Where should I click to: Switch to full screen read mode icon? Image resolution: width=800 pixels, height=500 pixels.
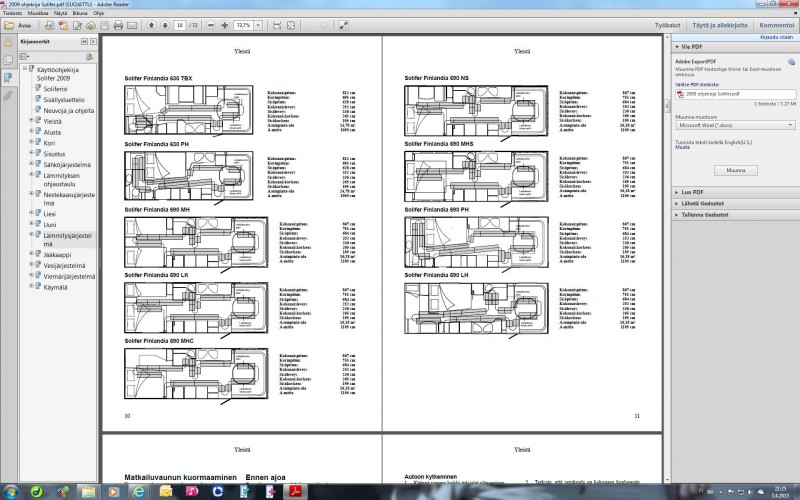343,23
